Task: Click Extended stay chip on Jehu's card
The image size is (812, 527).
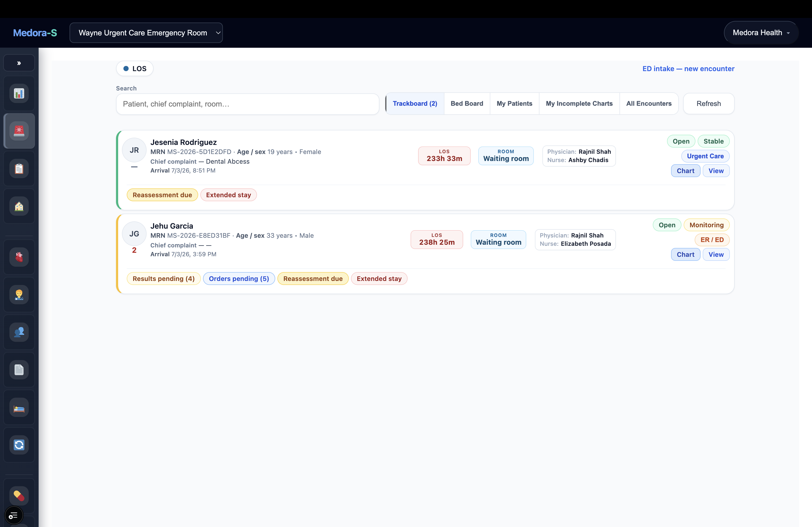Action: point(379,279)
